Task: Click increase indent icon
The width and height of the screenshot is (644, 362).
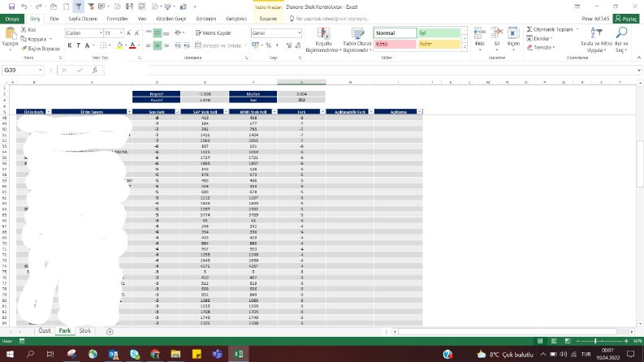Action: click(x=187, y=45)
